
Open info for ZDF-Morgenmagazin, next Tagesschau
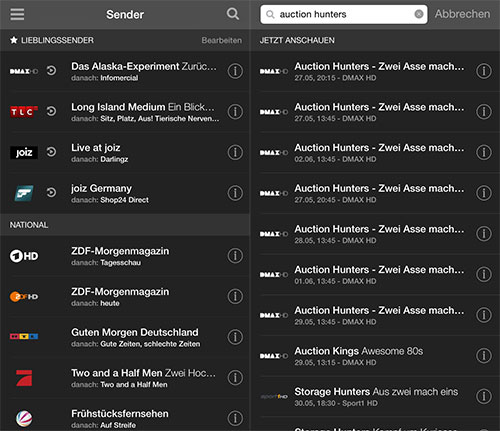click(x=235, y=256)
